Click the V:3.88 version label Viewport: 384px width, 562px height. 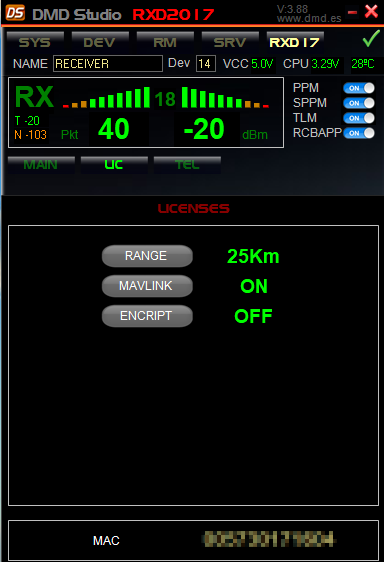click(292, 9)
